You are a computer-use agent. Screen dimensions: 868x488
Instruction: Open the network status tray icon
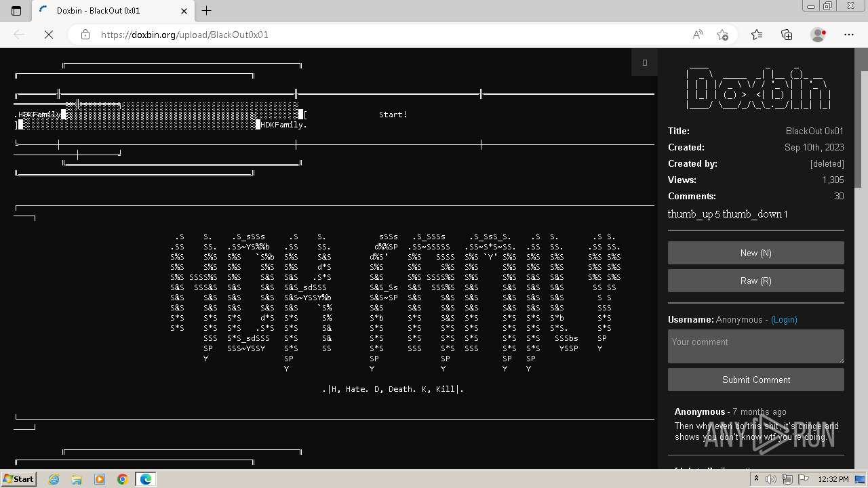787,479
